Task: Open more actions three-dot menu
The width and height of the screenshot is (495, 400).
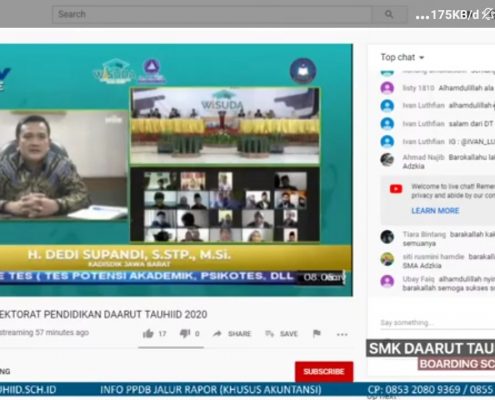Action: [342, 334]
